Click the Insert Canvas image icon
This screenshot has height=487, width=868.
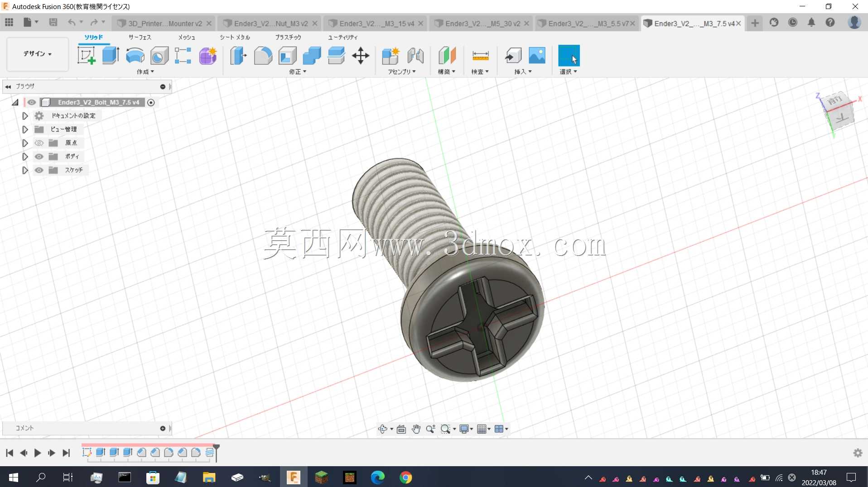pyautogui.click(x=537, y=56)
